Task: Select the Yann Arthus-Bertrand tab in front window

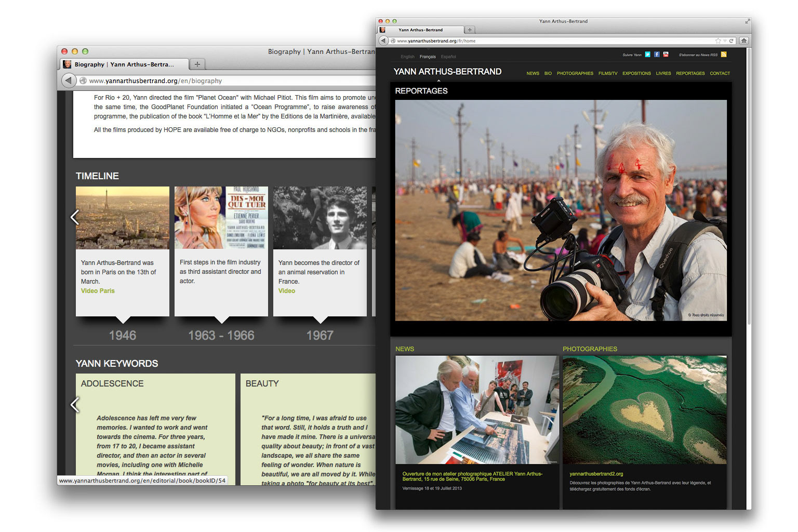Action: (420, 30)
